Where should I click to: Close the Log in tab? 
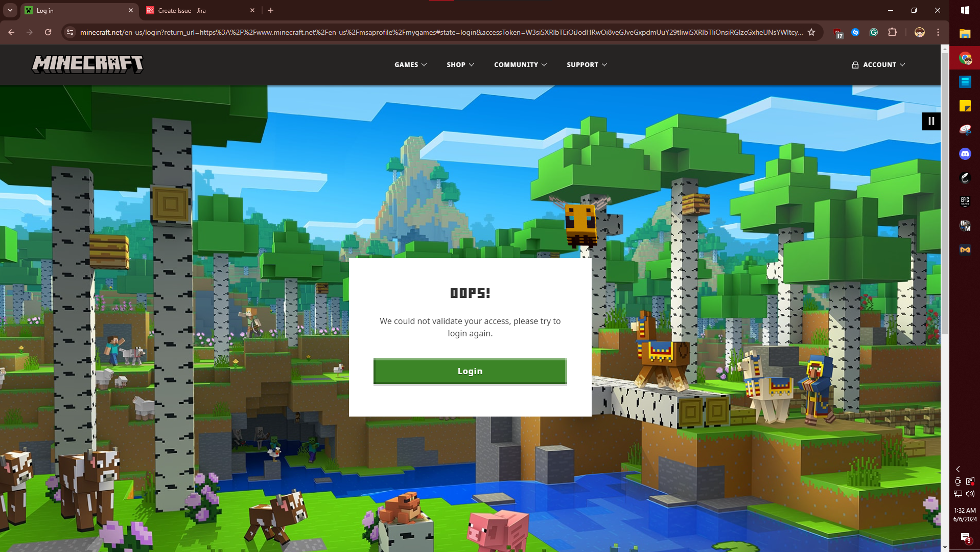pyautogui.click(x=131, y=10)
